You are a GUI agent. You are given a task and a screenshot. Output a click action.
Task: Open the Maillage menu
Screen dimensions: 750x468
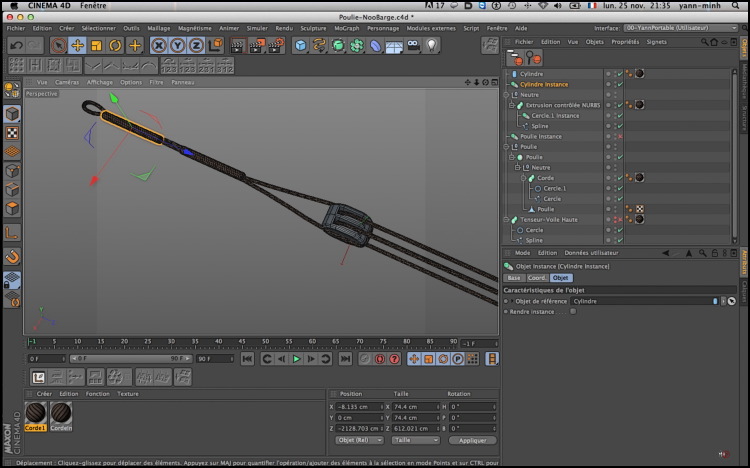click(x=158, y=28)
